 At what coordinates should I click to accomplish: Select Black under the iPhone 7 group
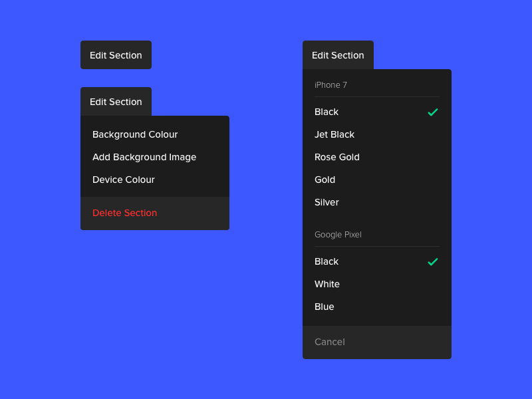pos(327,112)
